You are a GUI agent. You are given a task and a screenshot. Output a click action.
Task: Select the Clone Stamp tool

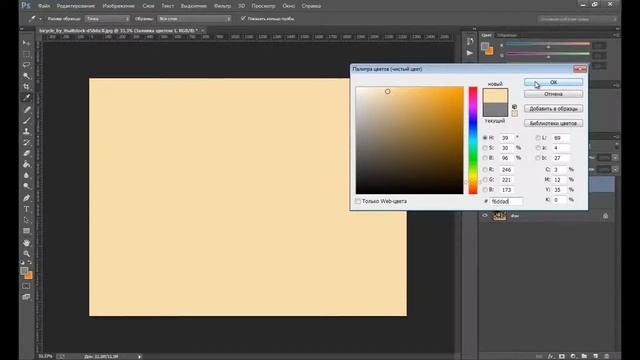tap(27, 131)
